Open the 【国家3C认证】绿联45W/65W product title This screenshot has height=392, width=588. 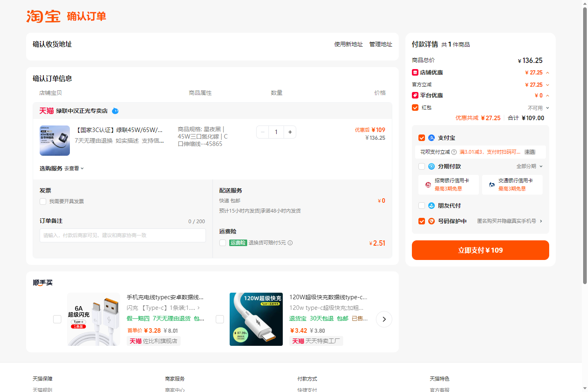click(119, 130)
